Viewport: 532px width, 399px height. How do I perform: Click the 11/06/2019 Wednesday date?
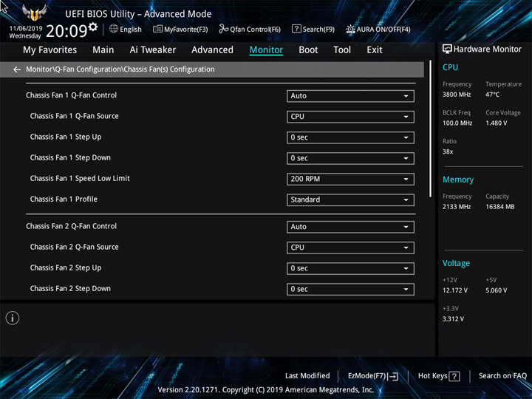click(x=25, y=33)
